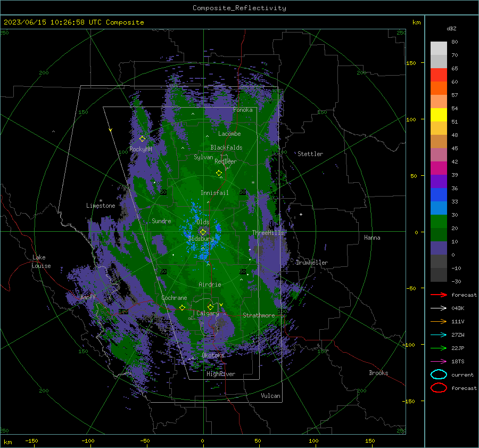The width and height of the screenshot is (479, 448).
Task: Click the white 04DK arrow icon
Action: [x=439, y=308]
